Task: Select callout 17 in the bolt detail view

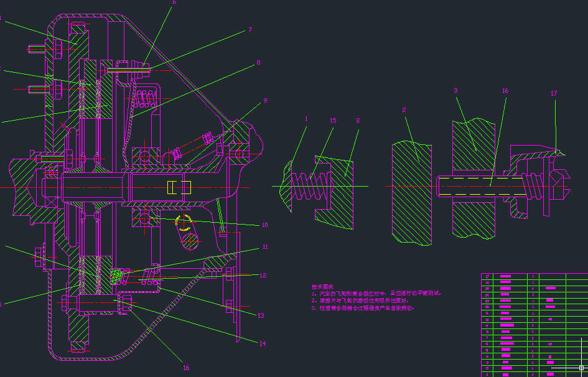Action: click(554, 93)
